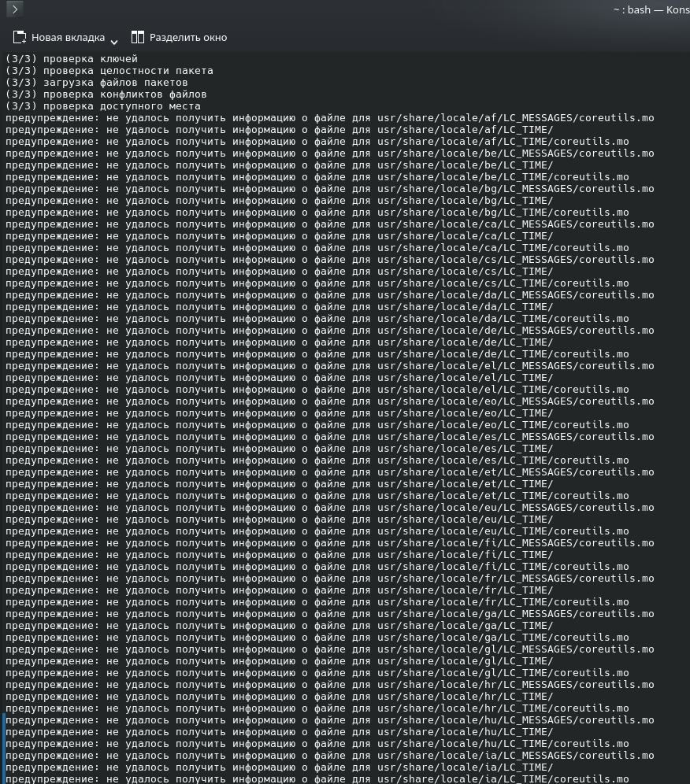The image size is (690, 784).
Task: Click the path usr/share/locale/af/LC_MESSAGES/coreutils.mo
Action: tap(515, 118)
